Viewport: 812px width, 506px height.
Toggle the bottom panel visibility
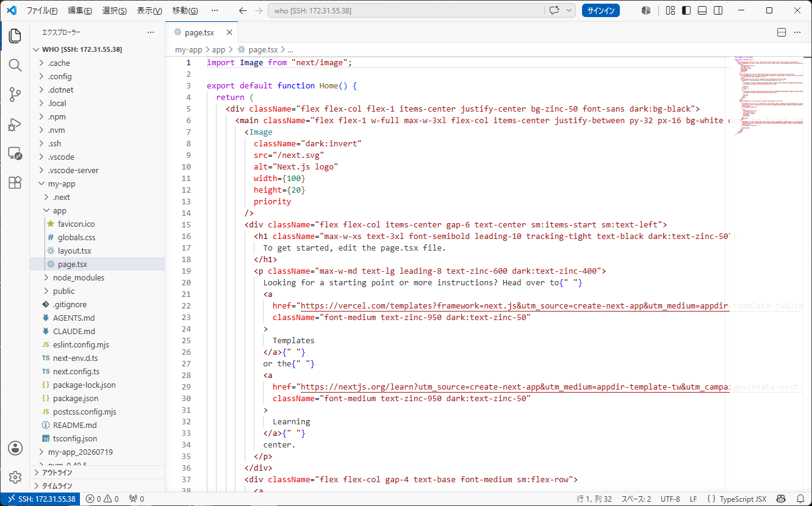[x=702, y=10]
